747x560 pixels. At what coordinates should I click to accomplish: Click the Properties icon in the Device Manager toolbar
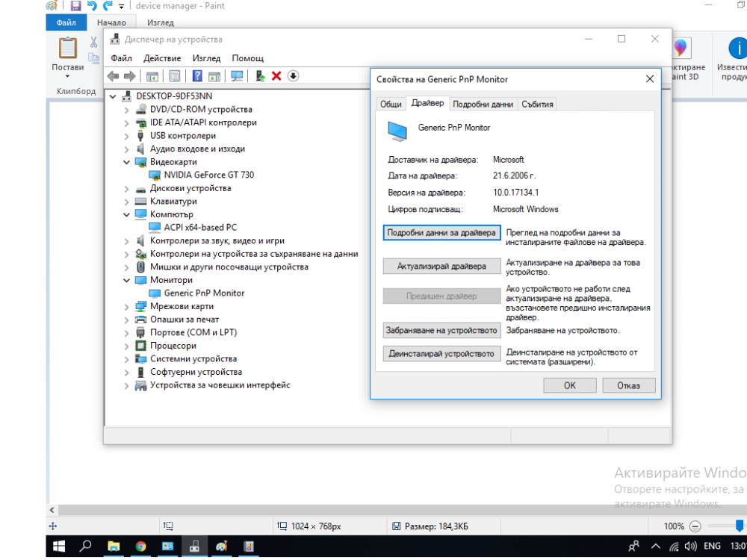pyautogui.click(x=175, y=76)
